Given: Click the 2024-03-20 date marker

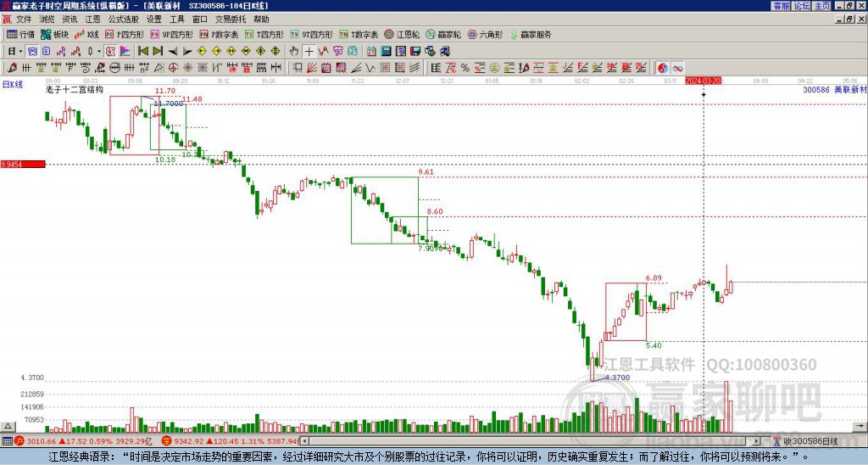Looking at the screenshot, I should point(703,81).
